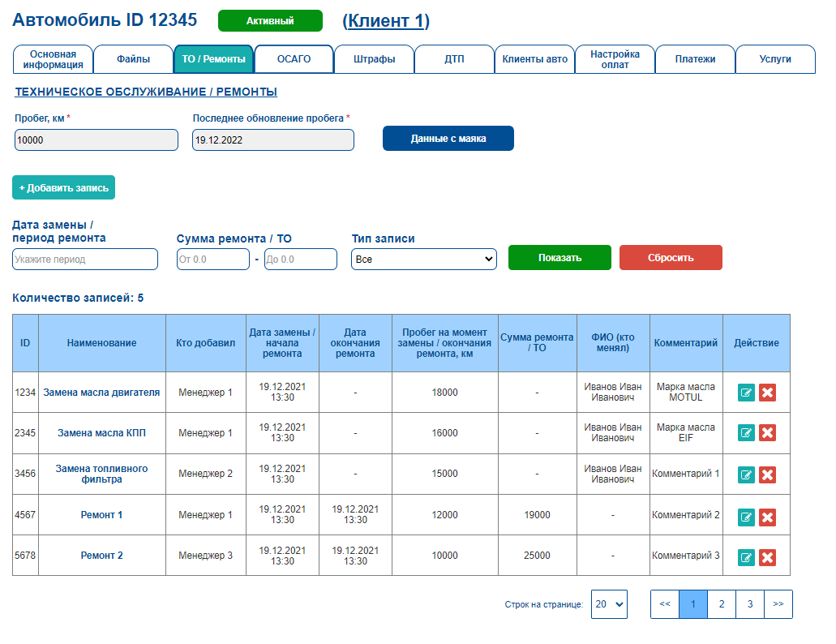Reset filters with the Сбросить button

(x=671, y=257)
